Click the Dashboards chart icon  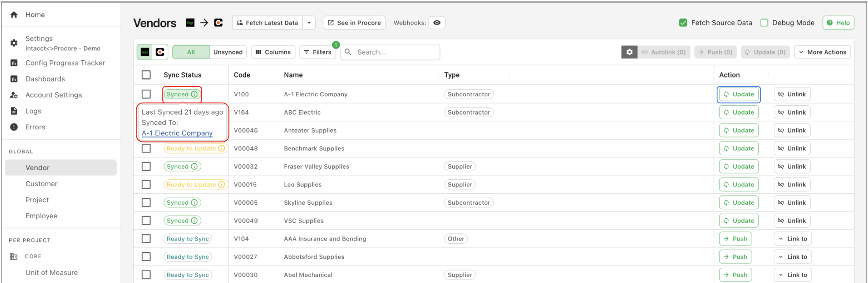tap(14, 79)
